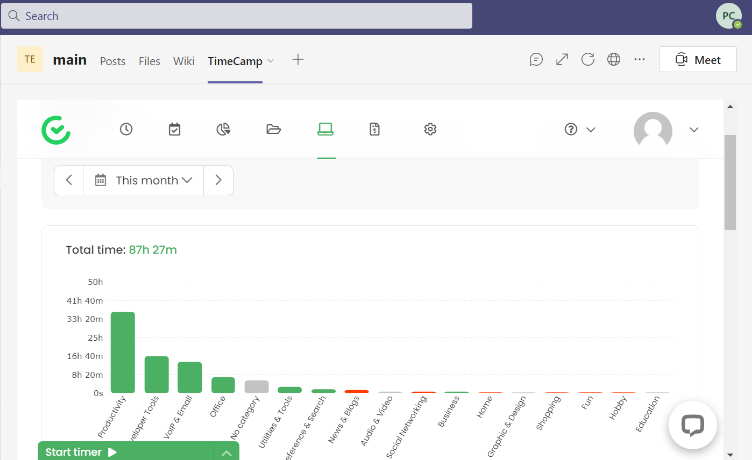This screenshot has width=752, height=460.
Task: Open the live chat bubble widget
Action: (692, 424)
